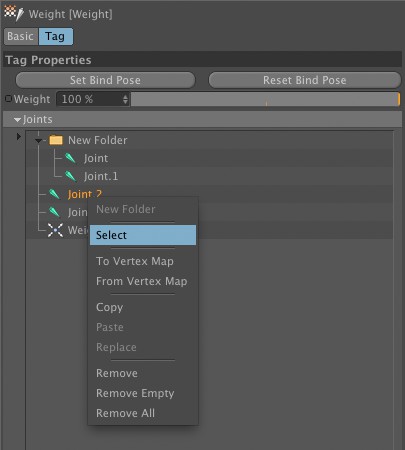Click the Weight tag icon in header
Image resolution: width=405 pixels, height=450 pixels.
click(14, 13)
